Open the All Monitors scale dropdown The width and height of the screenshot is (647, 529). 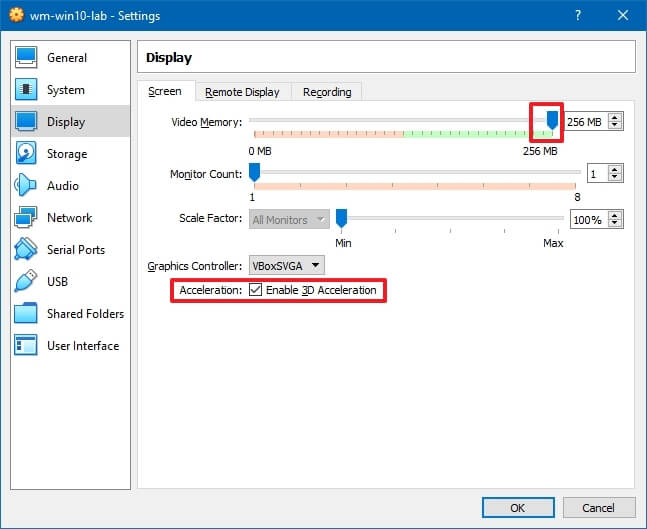[x=289, y=220]
